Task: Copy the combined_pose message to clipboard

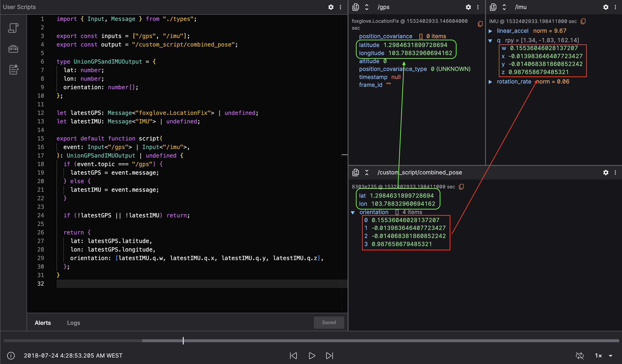Action: (x=461, y=187)
